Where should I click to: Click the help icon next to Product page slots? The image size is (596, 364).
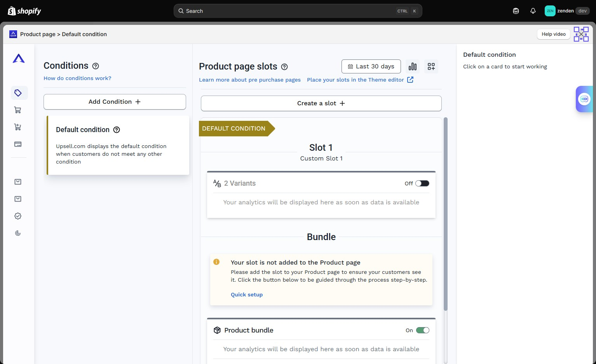(284, 67)
